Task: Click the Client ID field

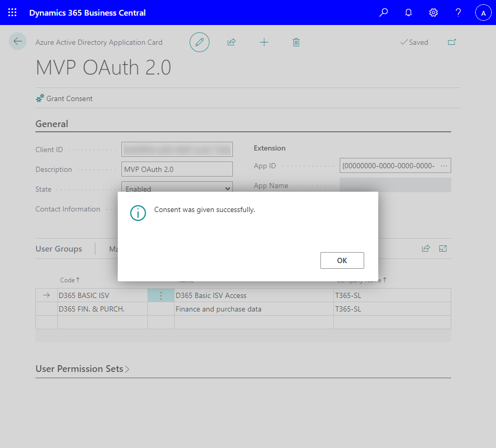Action: (177, 150)
